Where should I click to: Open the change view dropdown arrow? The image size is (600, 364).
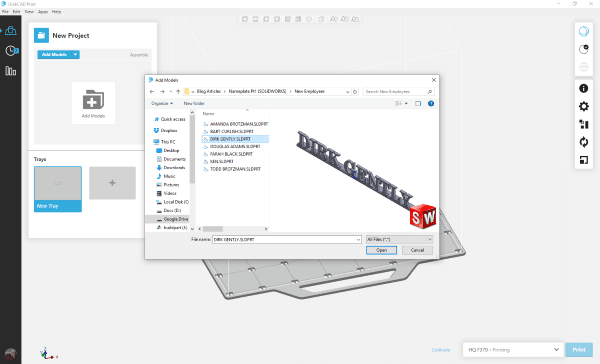[406, 103]
